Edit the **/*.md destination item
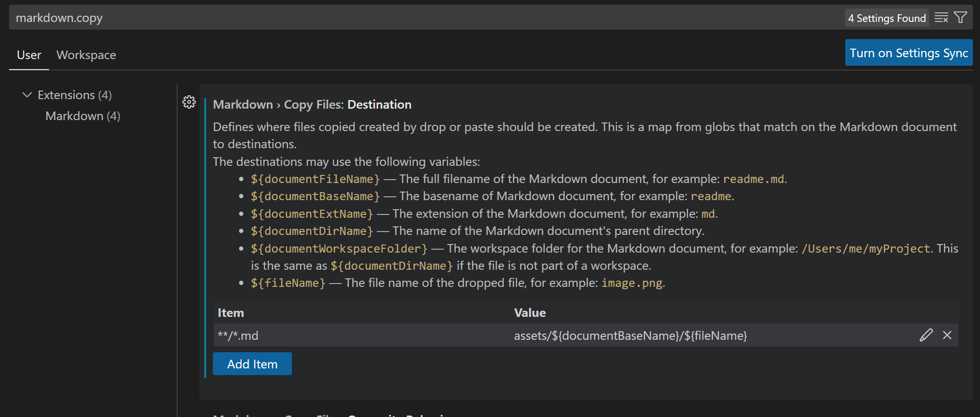 pyautogui.click(x=926, y=335)
